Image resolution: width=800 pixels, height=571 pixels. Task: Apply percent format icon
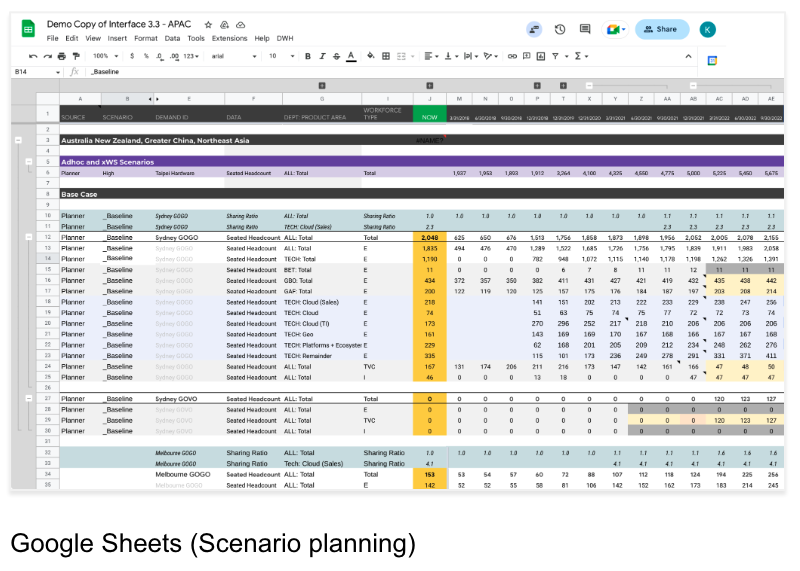pos(146,56)
